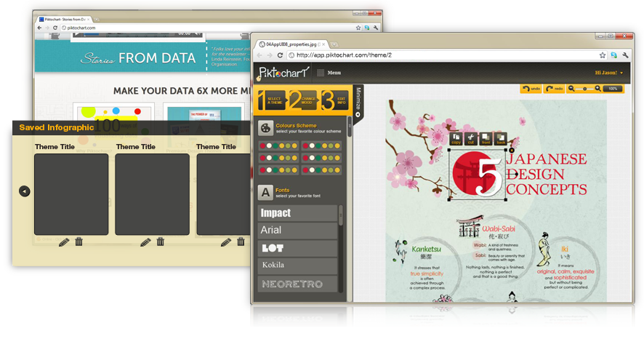The width and height of the screenshot is (644, 339).
Task: Click the Piktochart logo
Action: pos(283,73)
